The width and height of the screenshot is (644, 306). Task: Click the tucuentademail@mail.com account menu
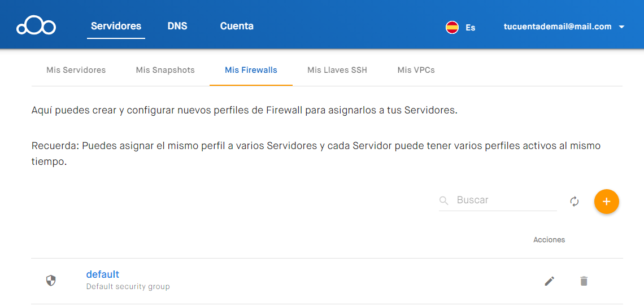(558, 27)
